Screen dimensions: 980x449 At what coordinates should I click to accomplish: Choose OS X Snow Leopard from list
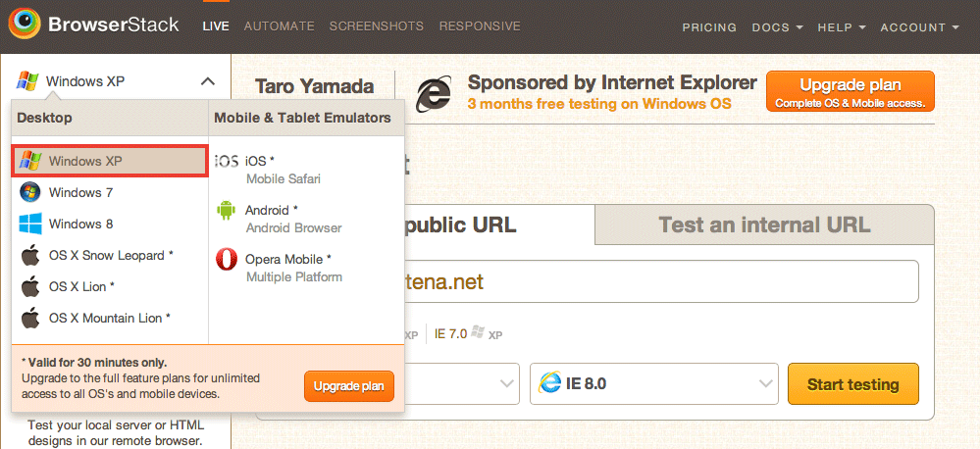[x=109, y=256]
